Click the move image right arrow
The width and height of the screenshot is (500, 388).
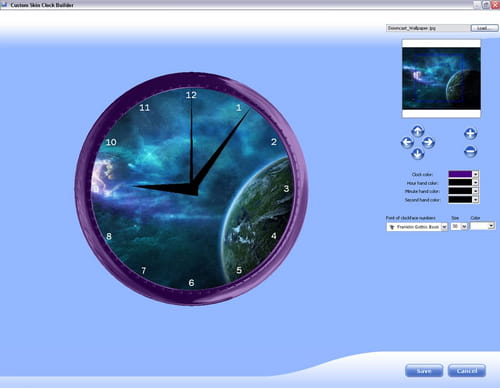(428, 142)
